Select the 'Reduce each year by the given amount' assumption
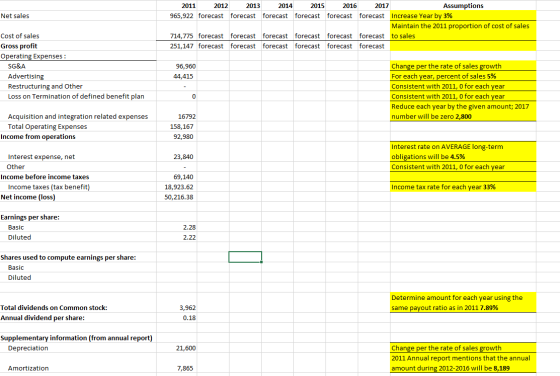The width and height of the screenshot is (560, 376). 463,111
